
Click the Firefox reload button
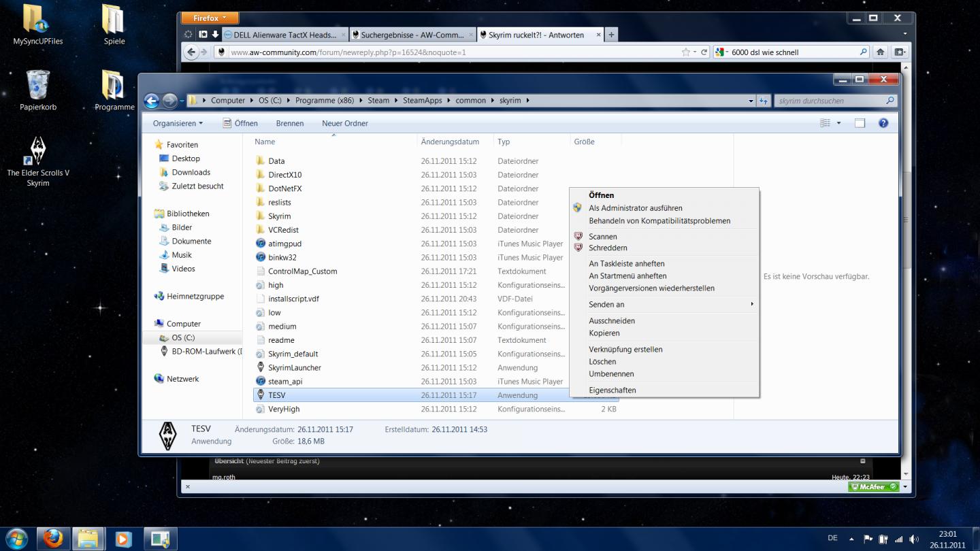[704, 52]
